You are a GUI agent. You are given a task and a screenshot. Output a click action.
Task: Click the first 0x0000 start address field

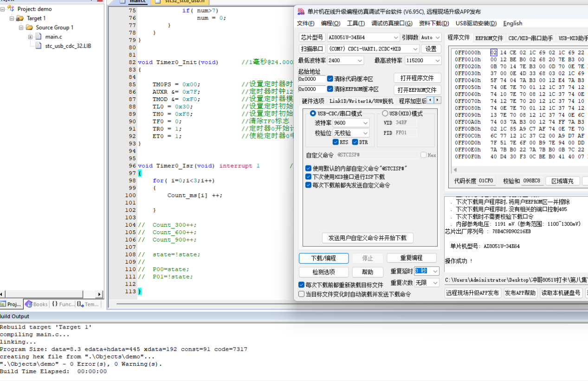[312, 79]
